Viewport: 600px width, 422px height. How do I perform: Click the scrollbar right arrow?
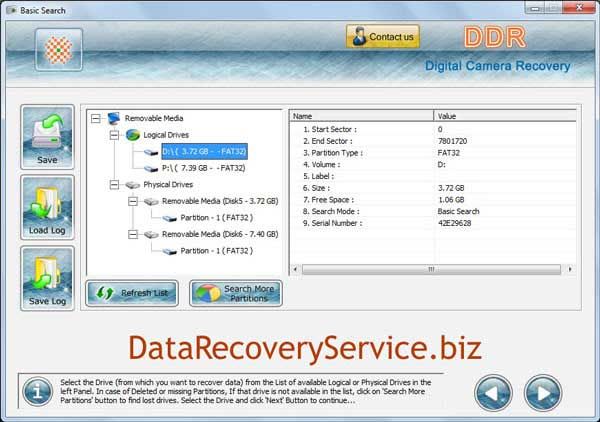570,269
